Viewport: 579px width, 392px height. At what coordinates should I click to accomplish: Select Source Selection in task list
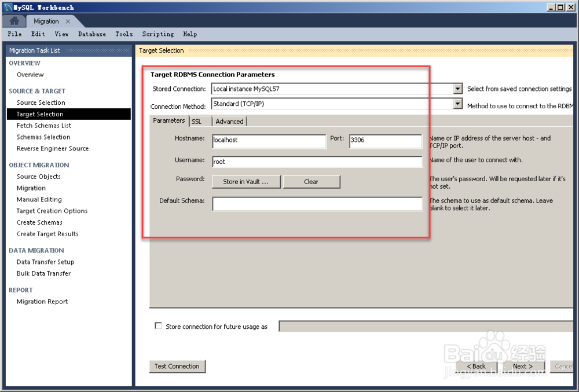click(x=41, y=102)
